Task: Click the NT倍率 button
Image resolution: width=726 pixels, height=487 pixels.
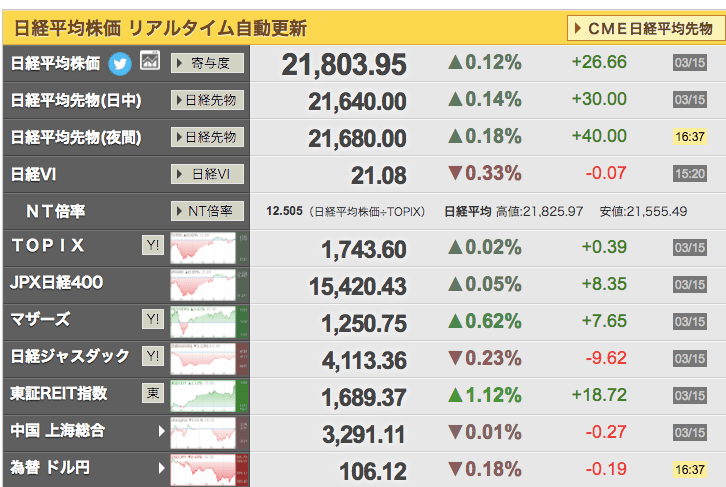Action: [x=207, y=211]
